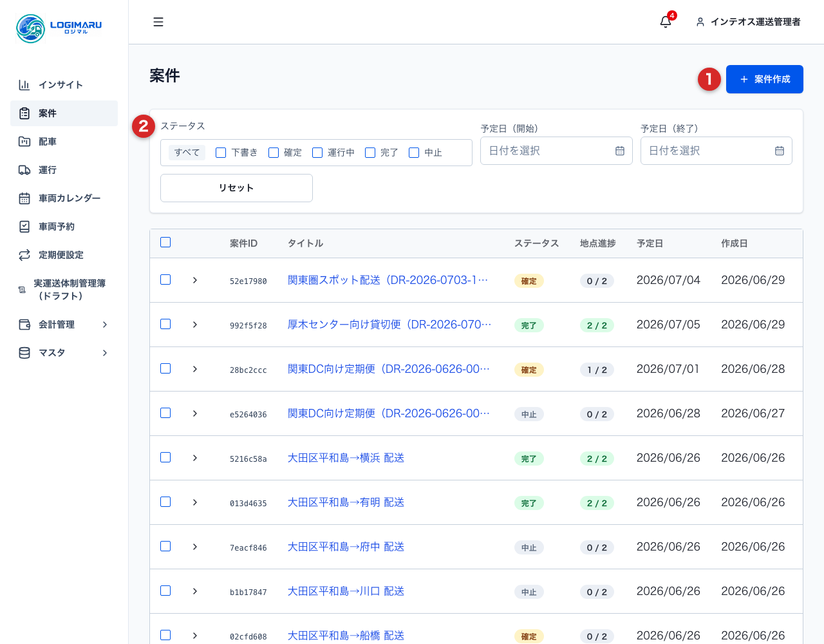Select row checkbox for 992f5f28

click(165, 324)
